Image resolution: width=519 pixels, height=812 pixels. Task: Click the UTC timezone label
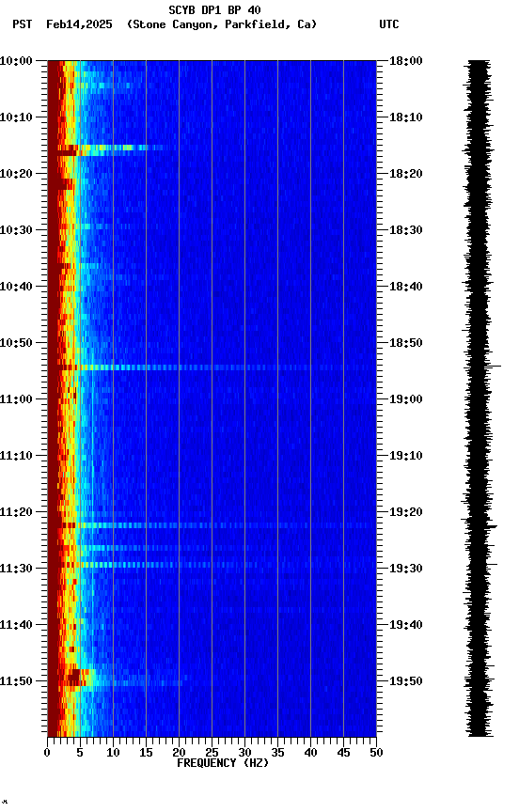coord(389,24)
